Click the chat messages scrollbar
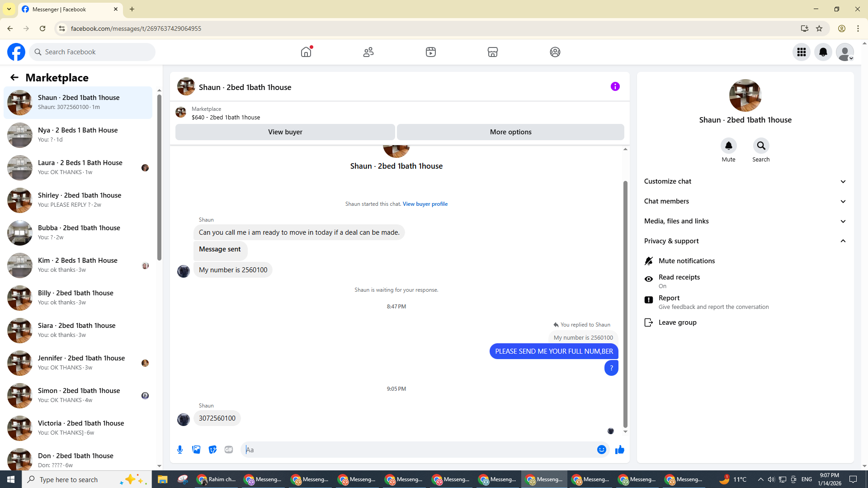 coord(625,304)
